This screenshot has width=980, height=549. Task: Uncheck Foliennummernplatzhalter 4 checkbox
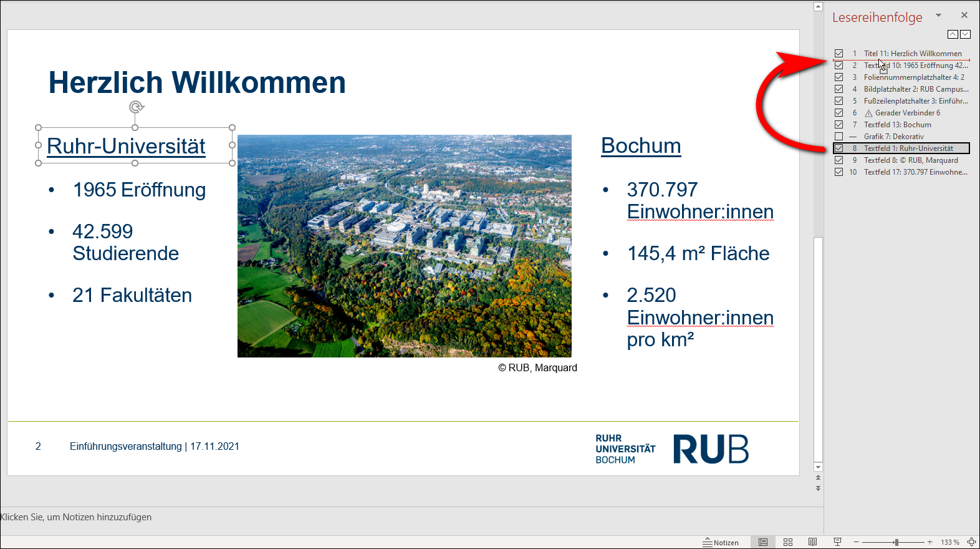coord(838,77)
